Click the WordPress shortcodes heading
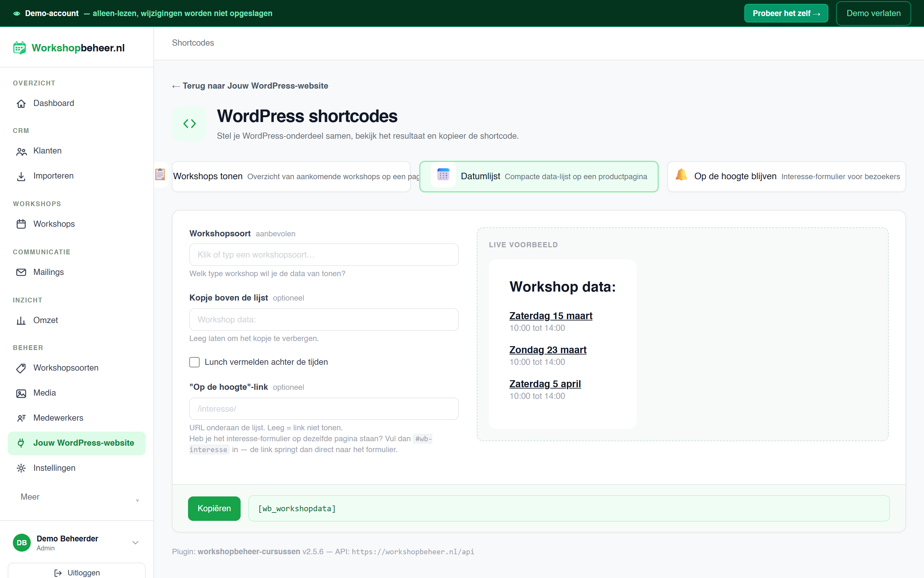 [x=307, y=116]
